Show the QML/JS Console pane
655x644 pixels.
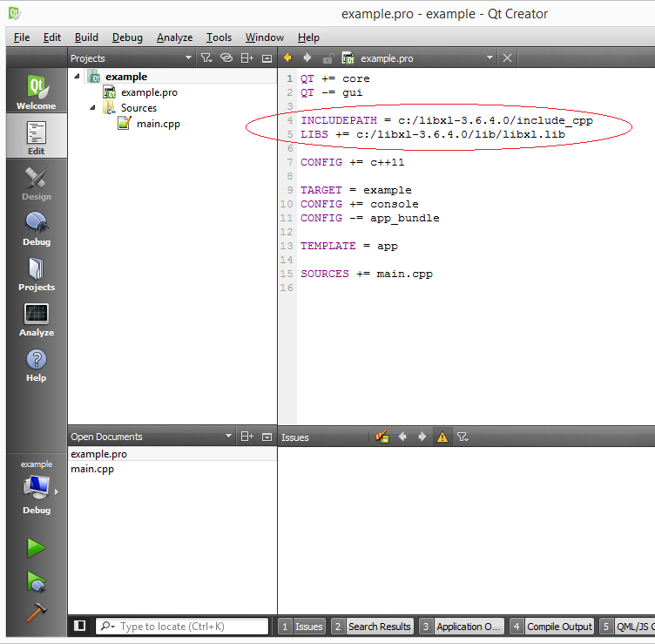(628, 627)
